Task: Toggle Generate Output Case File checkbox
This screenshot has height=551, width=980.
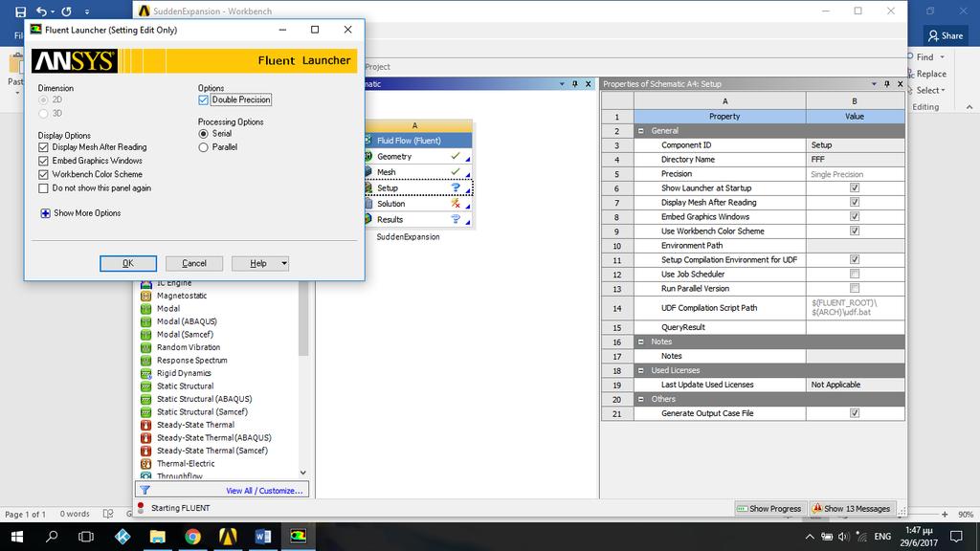Action: pos(855,413)
